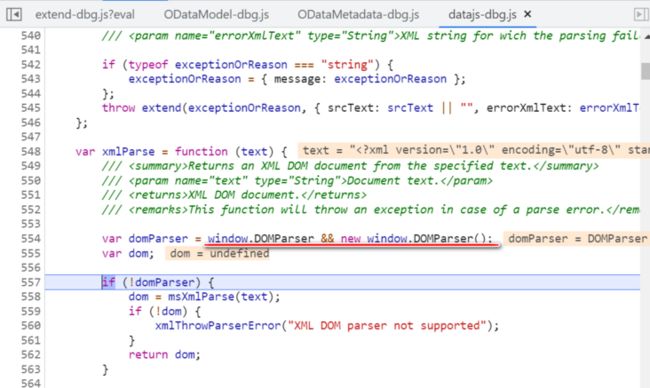
Task: Click the 'dom = undefined' inline value
Action: click(219, 253)
